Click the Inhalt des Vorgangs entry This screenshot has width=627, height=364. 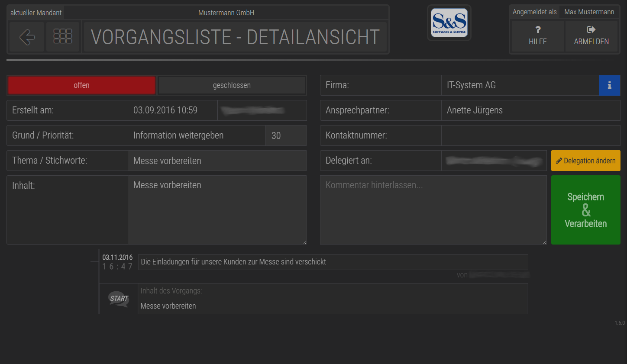point(333,299)
